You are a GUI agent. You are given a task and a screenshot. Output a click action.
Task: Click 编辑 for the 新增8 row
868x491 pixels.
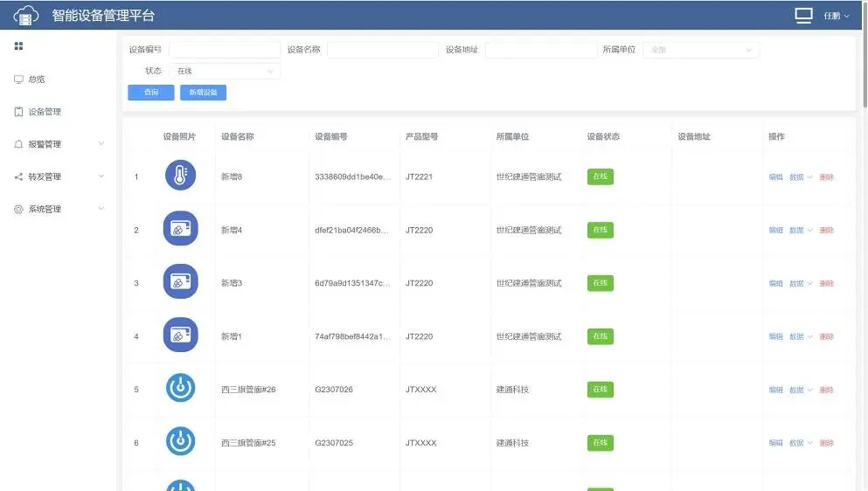(775, 177)
